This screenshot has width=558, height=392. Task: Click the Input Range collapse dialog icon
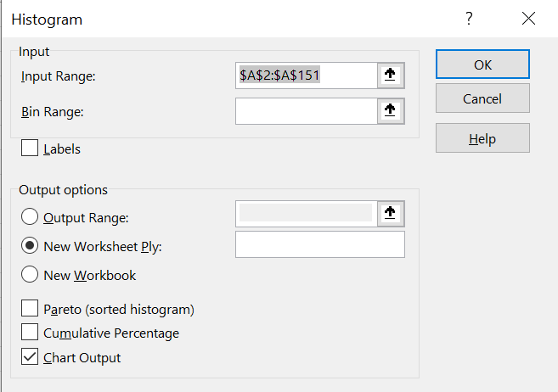tap(391, 75)
